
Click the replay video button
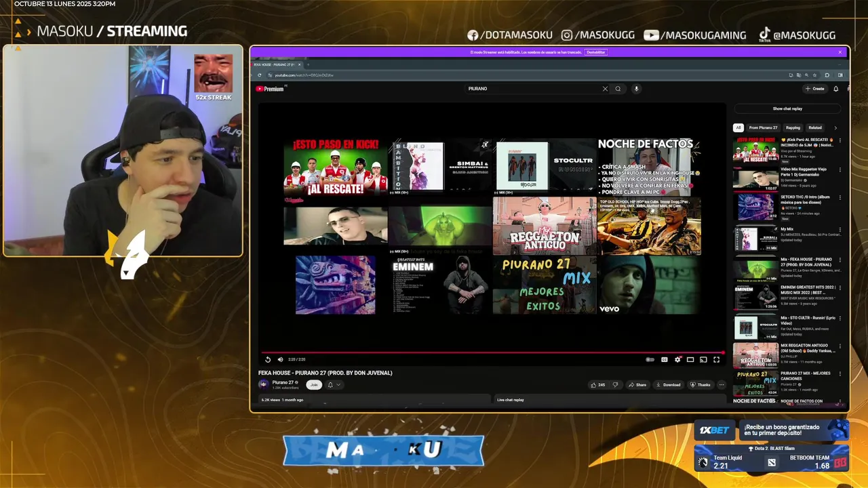point(268,359)
